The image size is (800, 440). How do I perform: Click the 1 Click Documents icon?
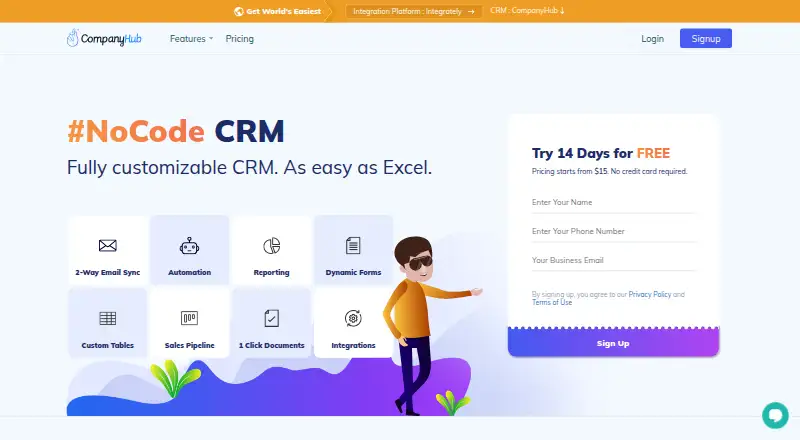271,318
